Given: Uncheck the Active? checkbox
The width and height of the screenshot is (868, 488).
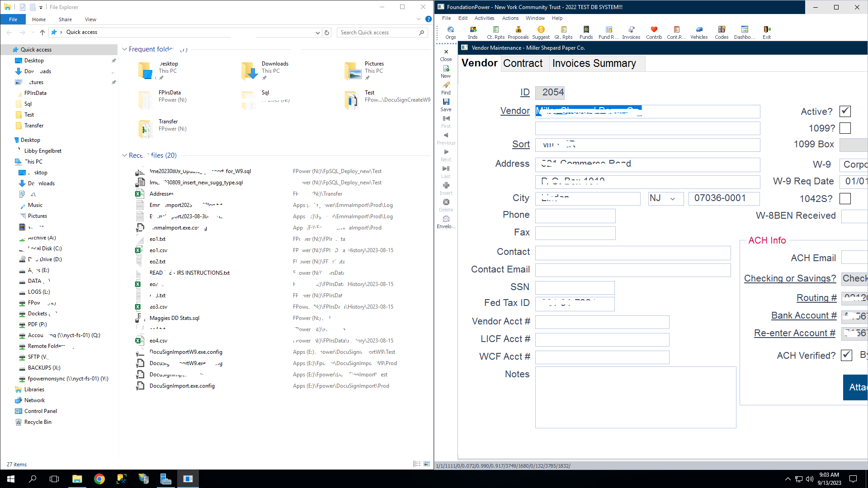Looking at the screenshot, I should coord(845,111).
